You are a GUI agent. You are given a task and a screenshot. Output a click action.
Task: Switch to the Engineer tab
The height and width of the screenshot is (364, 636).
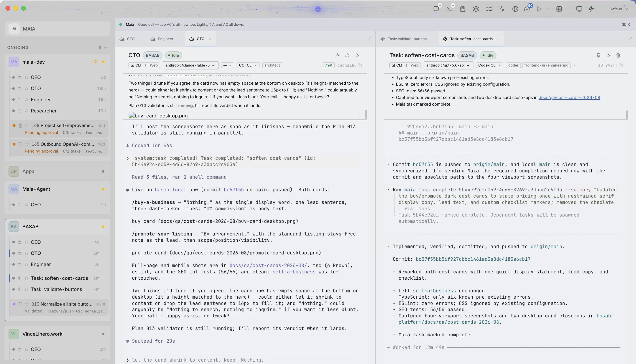click(x=162, y=39)
